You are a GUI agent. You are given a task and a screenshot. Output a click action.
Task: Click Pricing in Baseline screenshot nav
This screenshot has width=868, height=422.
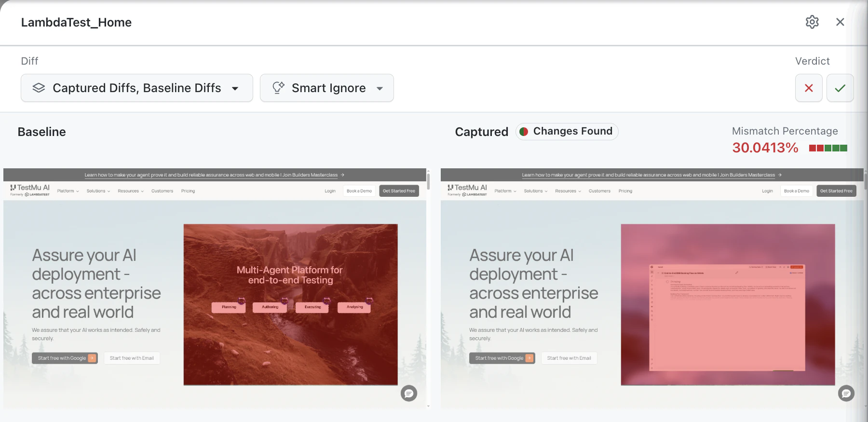click(x=188, y=191)
